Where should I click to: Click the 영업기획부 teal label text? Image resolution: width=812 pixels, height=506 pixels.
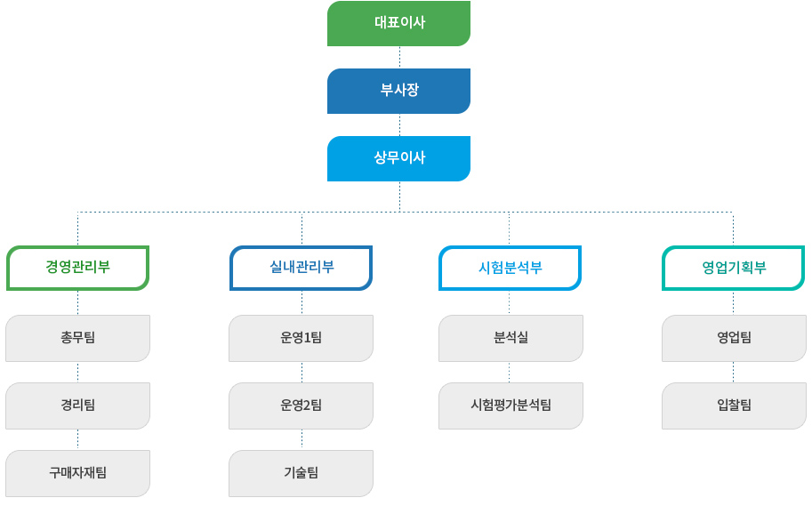(734, 268)
